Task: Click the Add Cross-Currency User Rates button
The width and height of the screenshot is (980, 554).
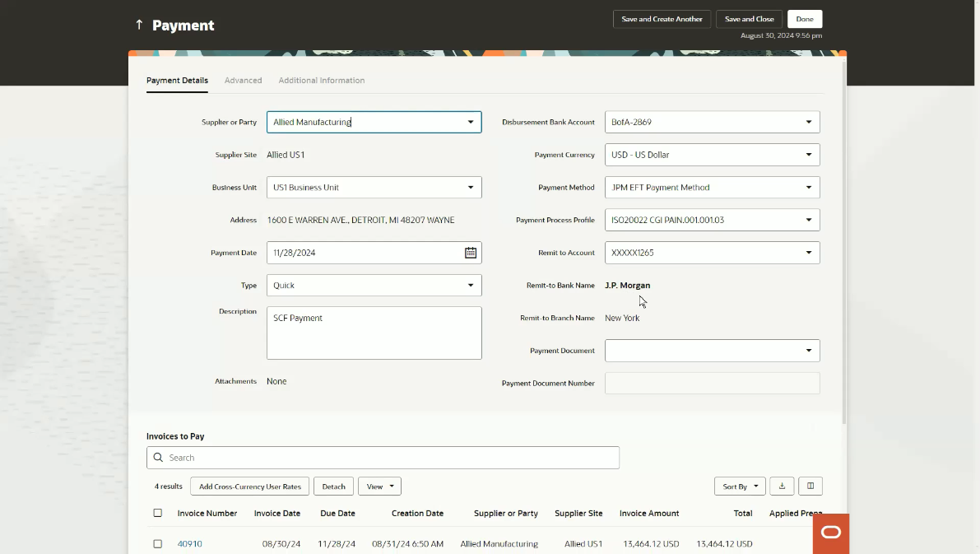Action: pyautogui.click(x=250, y=486)
